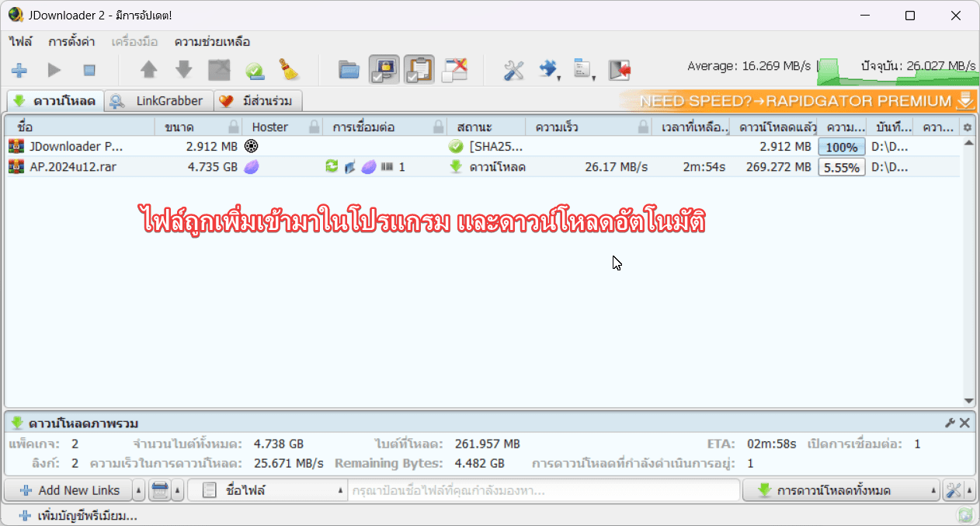The width and height of the screenshot is (980, 526).
Task: Start downloads with the play icon
Action: (54, 70)
